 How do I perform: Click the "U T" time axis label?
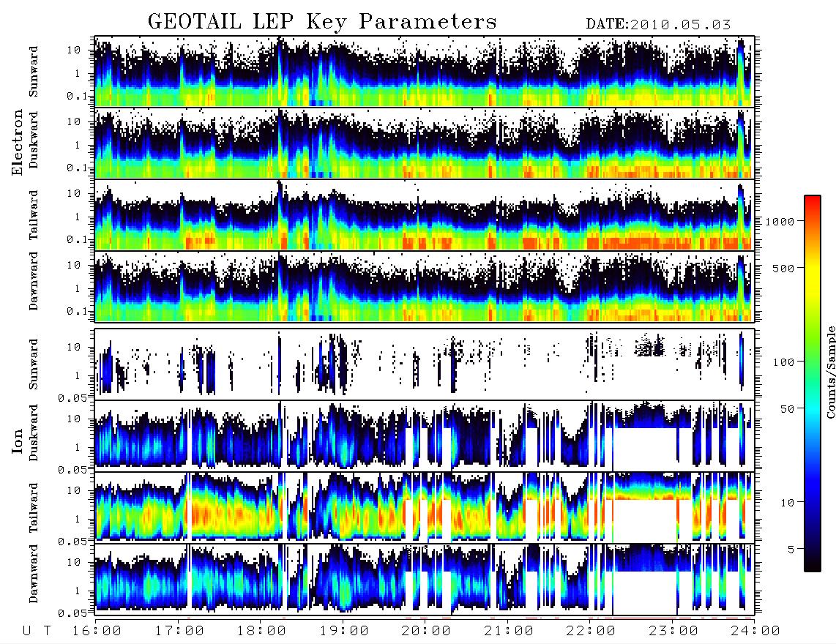pyautogui.click(x=37, y=631)
